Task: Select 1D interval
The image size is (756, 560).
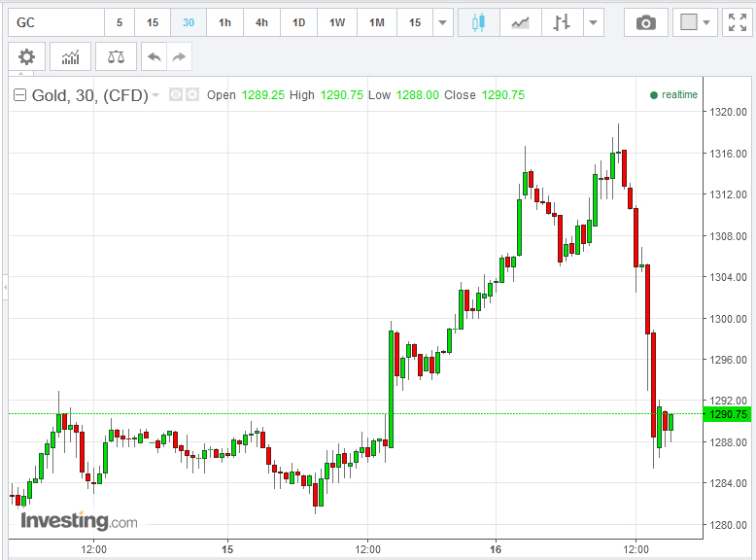Action: click(299, 22)
